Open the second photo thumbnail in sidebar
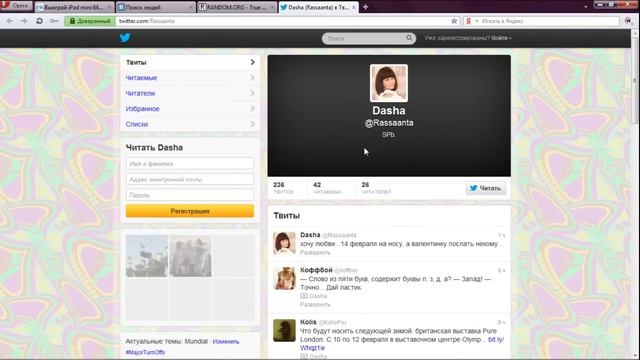The height and width of the screenshot is (360, 640). pos(190,256)
